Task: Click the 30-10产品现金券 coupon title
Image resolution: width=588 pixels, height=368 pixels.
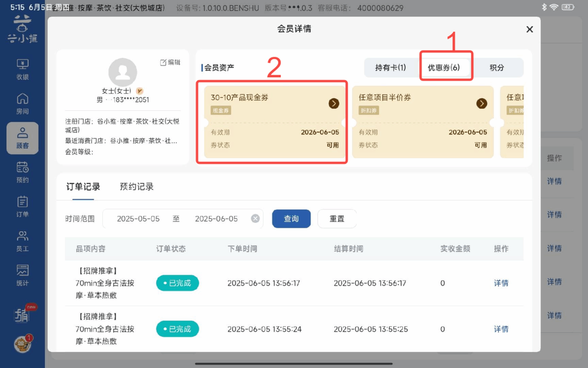Action: pyautogui.click(x=239, y=98)
